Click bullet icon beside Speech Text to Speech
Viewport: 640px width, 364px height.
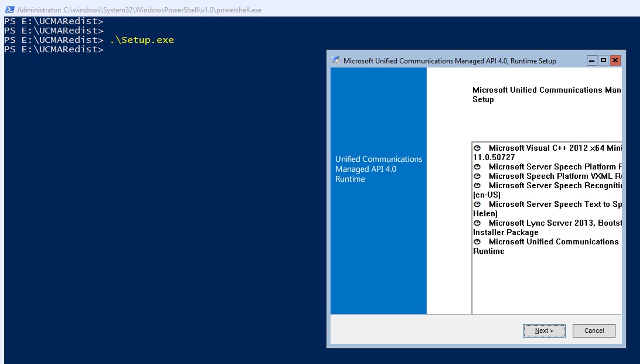(477, 204)
